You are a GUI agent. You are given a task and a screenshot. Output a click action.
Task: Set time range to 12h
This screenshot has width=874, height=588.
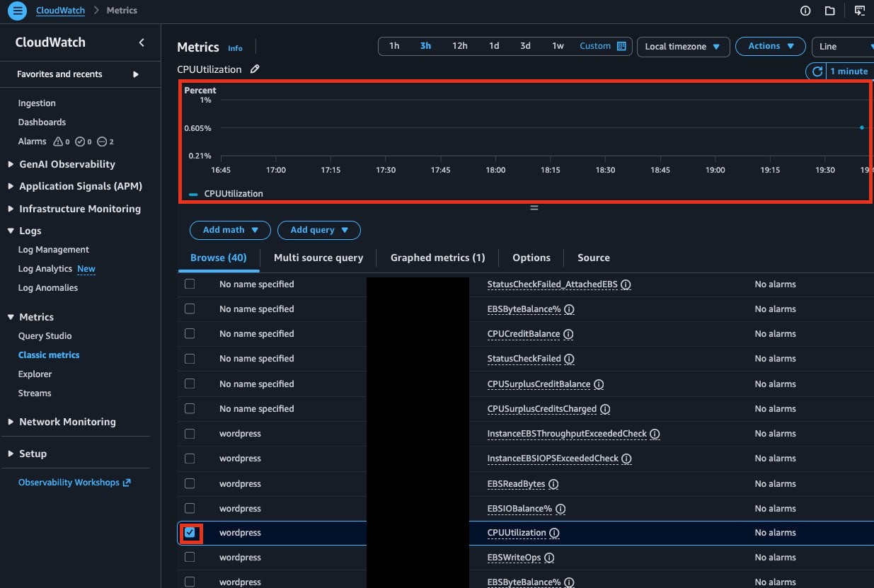tap(460, 46)
